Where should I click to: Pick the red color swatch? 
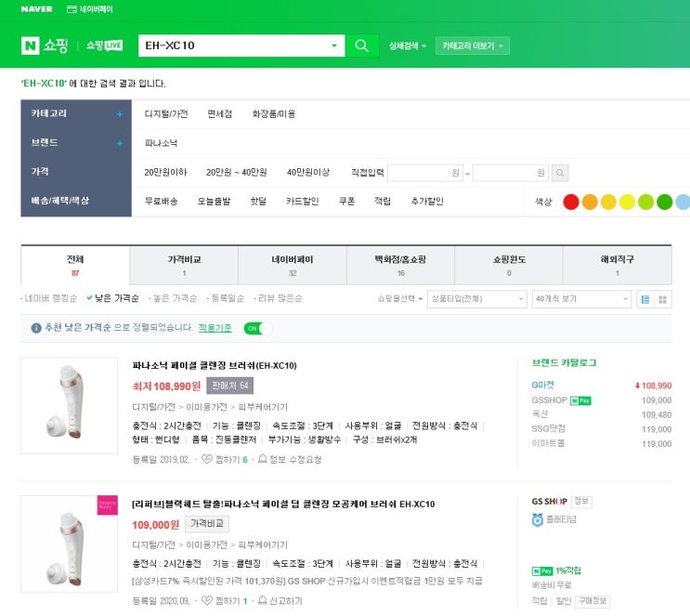(571, 203)
